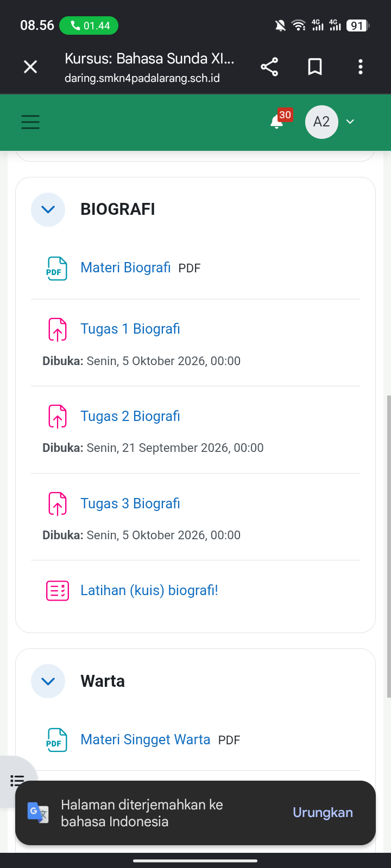
Task: Open the course index drawer icon
Action: (17, 781)
